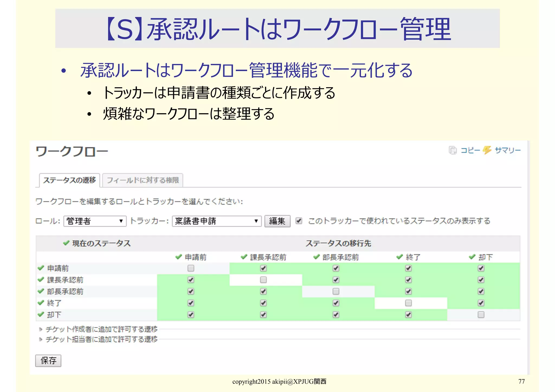The image size is (555, 392).
Task: Toggle 申請前 row to 申請前 checkbox
Action: pos(191,268)
